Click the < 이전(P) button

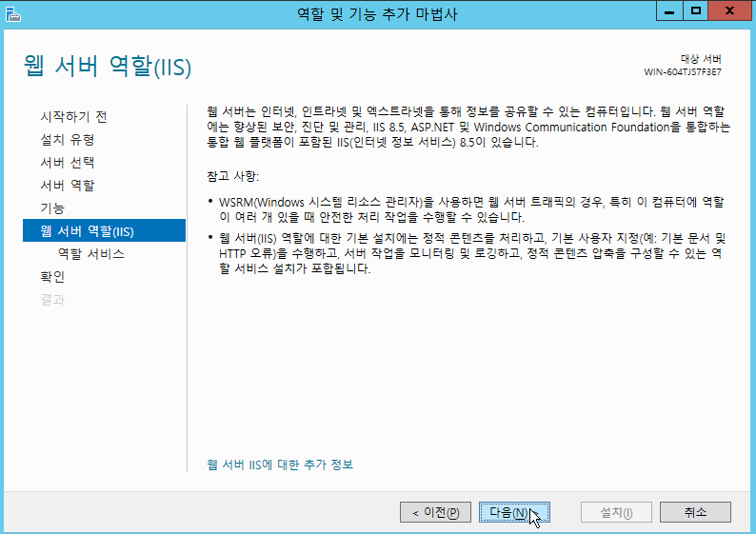[x=435, y=512]
